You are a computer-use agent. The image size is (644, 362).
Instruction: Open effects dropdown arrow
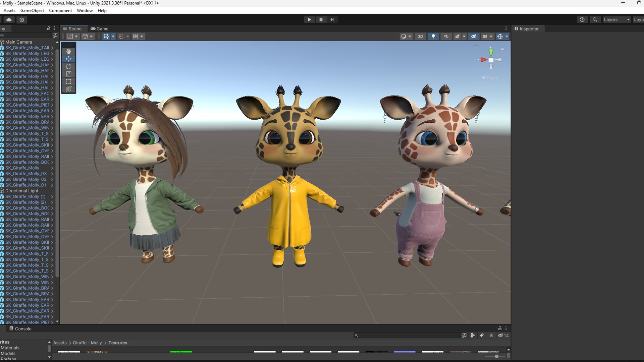click(464, 36)
